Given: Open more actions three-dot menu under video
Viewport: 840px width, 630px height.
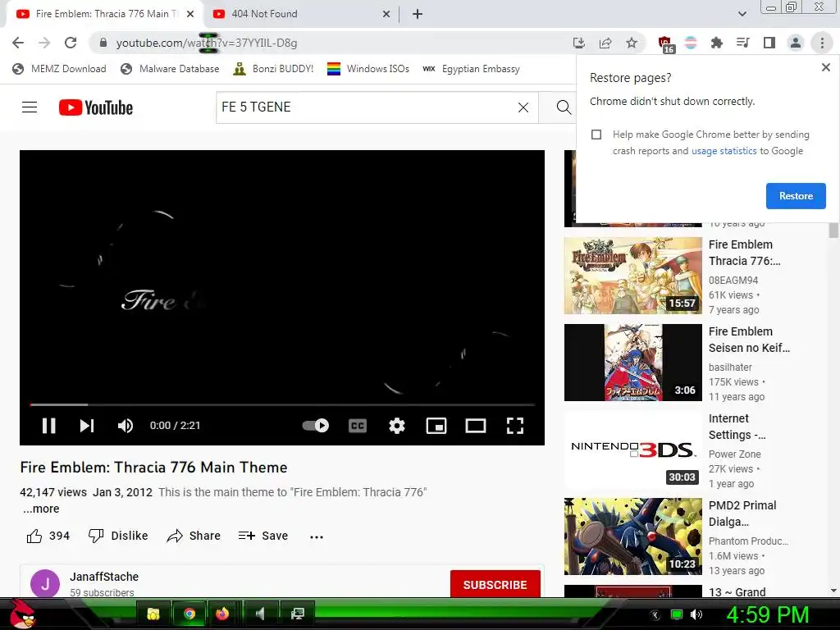Looking at the screenshot, I should pyautogui.click(x=317, y=536).
